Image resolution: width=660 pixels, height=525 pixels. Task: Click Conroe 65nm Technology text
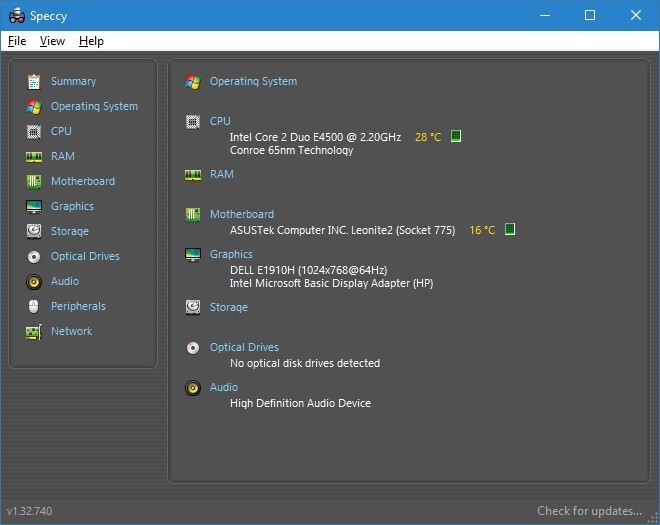coord(291,150)
